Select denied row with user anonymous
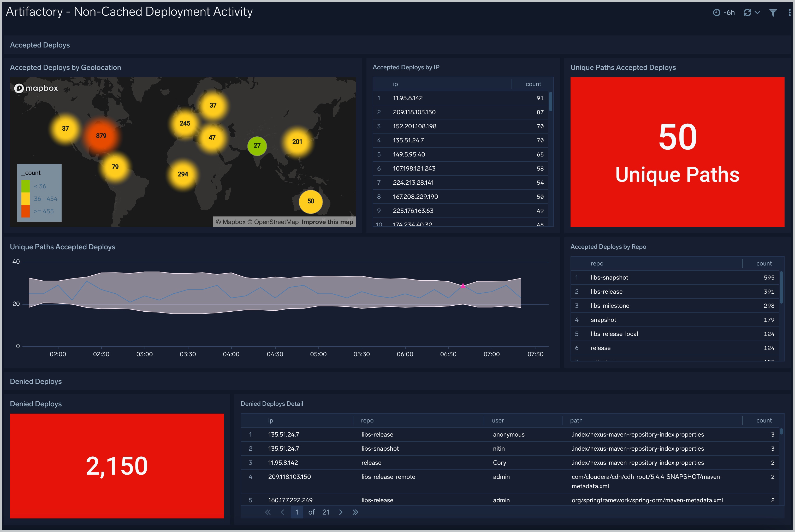795x532 pixels. 510,434
